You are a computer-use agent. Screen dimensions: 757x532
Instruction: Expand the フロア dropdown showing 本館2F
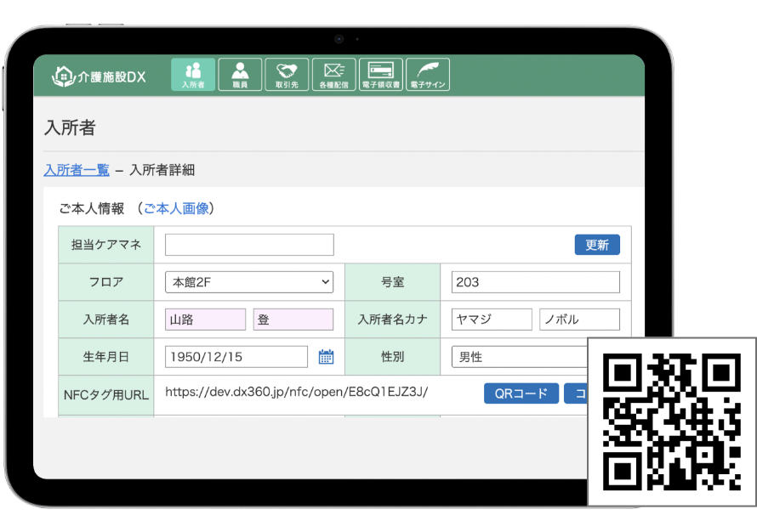pyautogui.click(x=248, y=282)
